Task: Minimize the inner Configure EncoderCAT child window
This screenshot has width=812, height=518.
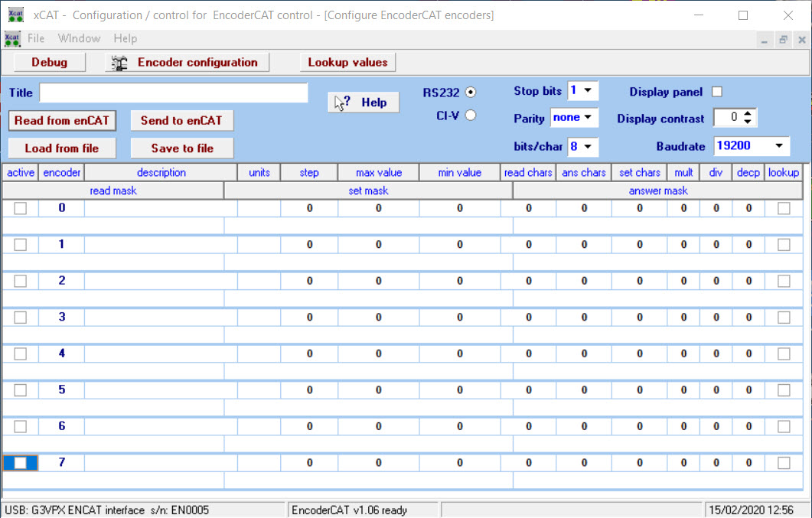Action: coord(765,40)
